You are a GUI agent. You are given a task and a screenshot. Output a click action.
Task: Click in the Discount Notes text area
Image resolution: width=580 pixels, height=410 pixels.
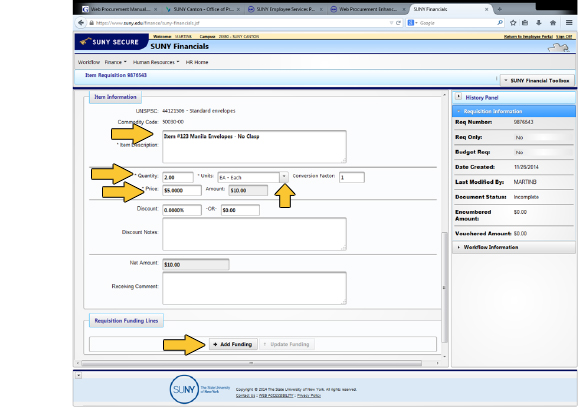254,234
